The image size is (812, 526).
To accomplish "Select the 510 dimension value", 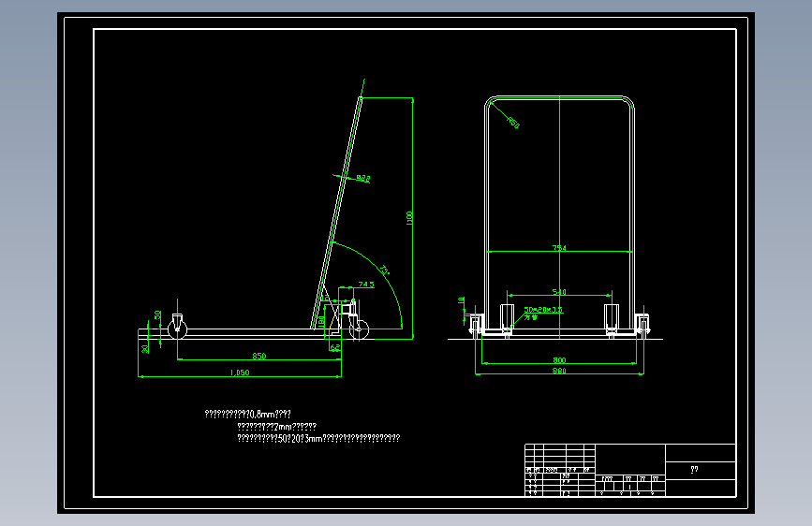I will 559,292.
